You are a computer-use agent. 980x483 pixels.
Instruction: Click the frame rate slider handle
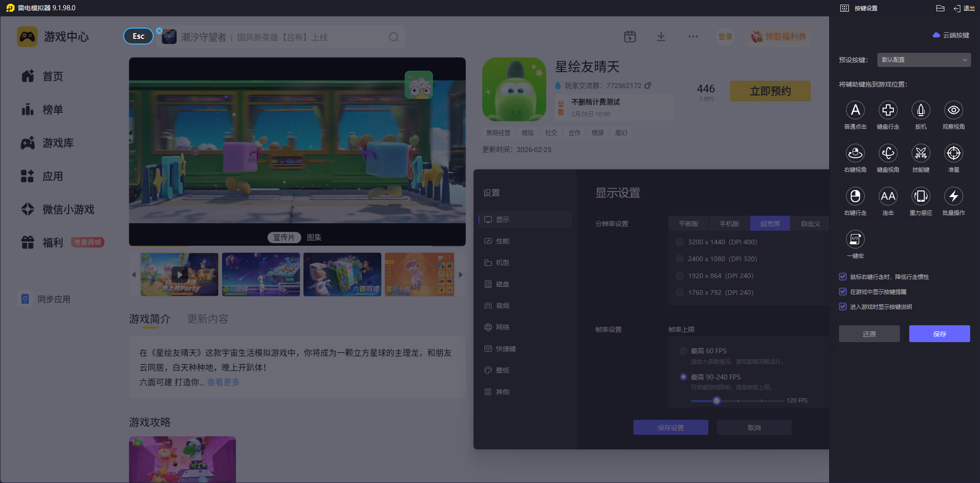coord(717,401)
